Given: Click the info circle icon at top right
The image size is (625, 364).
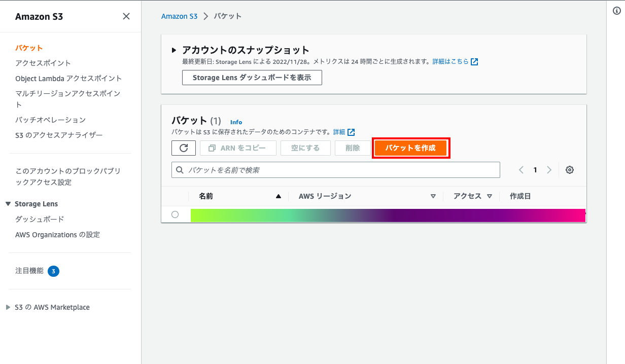Looking at the screenshot, I should (617, 11).
